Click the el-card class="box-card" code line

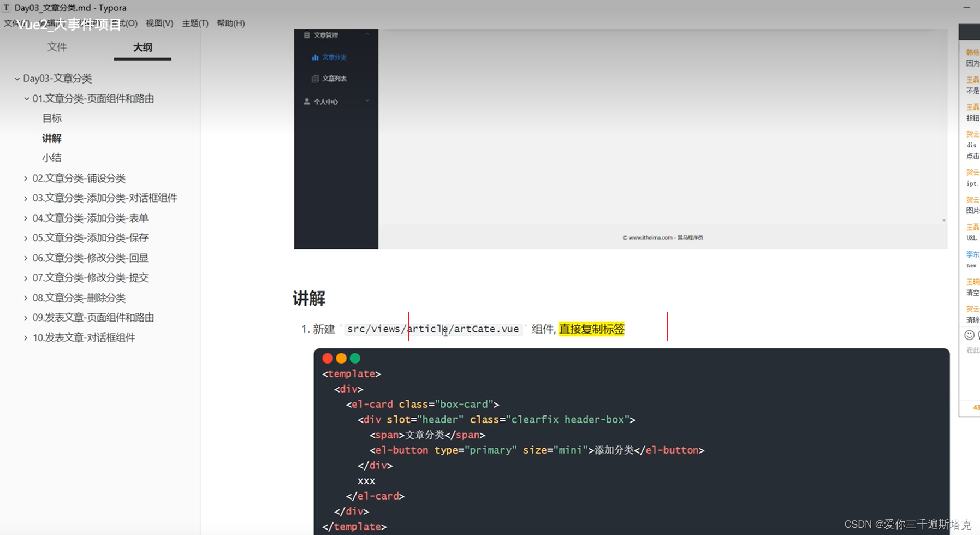click(423, 405)
